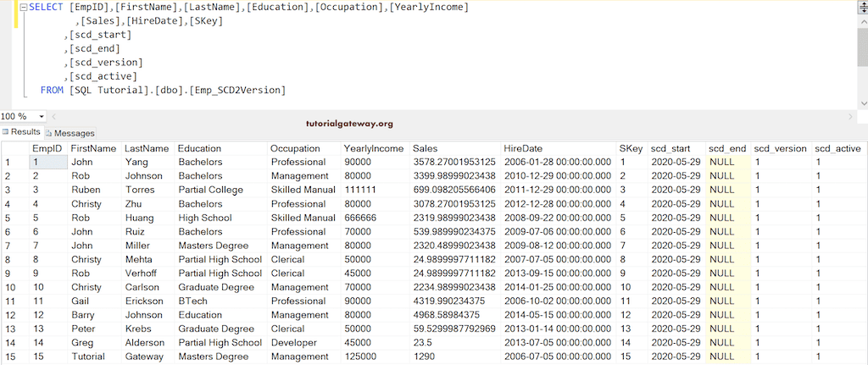Switch to the Results tab

coord(21,131)
